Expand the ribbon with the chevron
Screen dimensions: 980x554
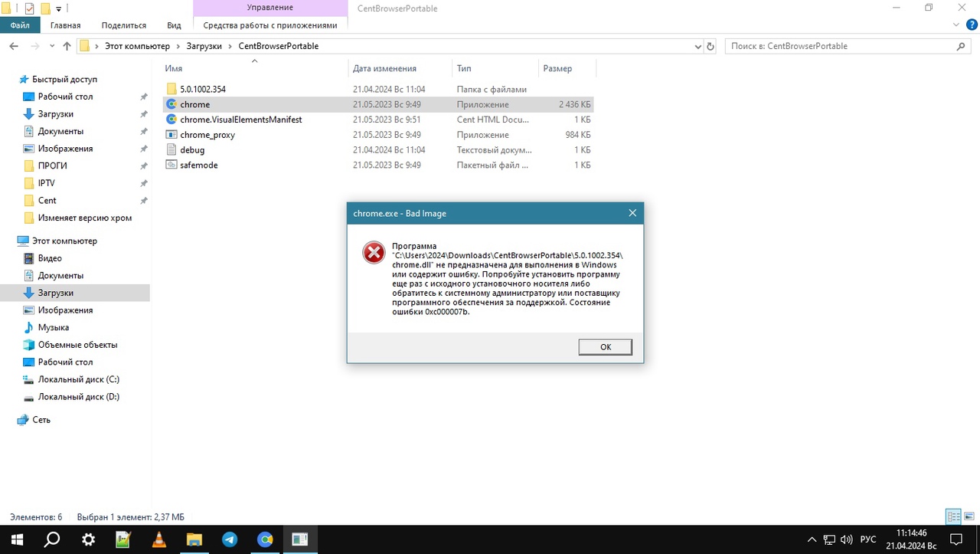tap(955, 25)
